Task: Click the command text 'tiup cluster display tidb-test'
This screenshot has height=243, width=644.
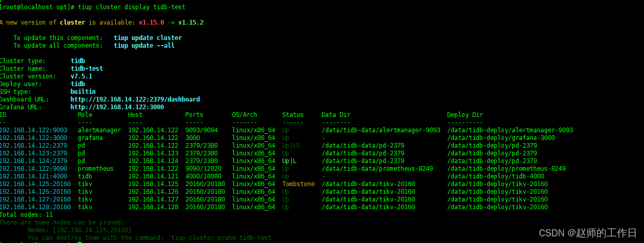Action: [132, 7]
